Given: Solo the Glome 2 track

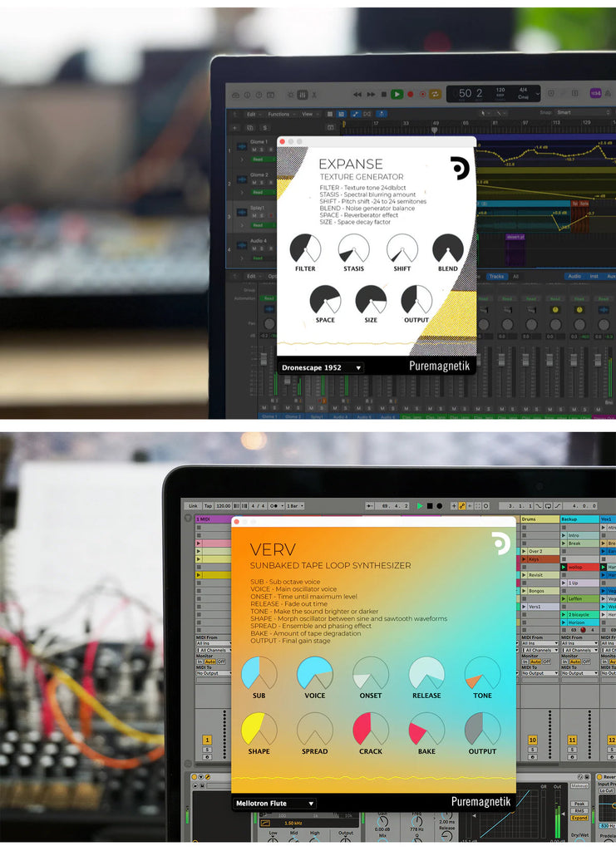Looking at the screenshot, I should tap(262, 183).
